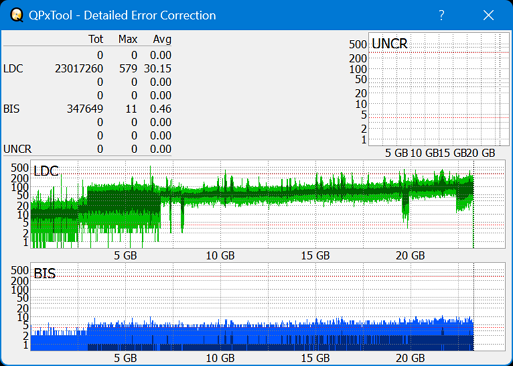Click the LDC error graph
The width and height of the screenshot is (513, 366).
click(268, 204)
